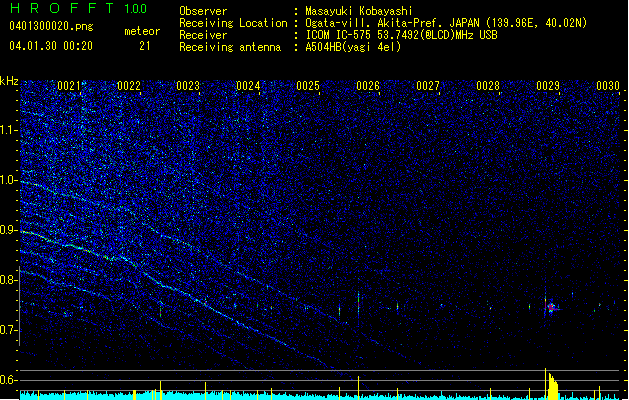This screenshot has height=400, width=629.
Task: Click the 0023 time marker
Action: (x=188, y=86)
